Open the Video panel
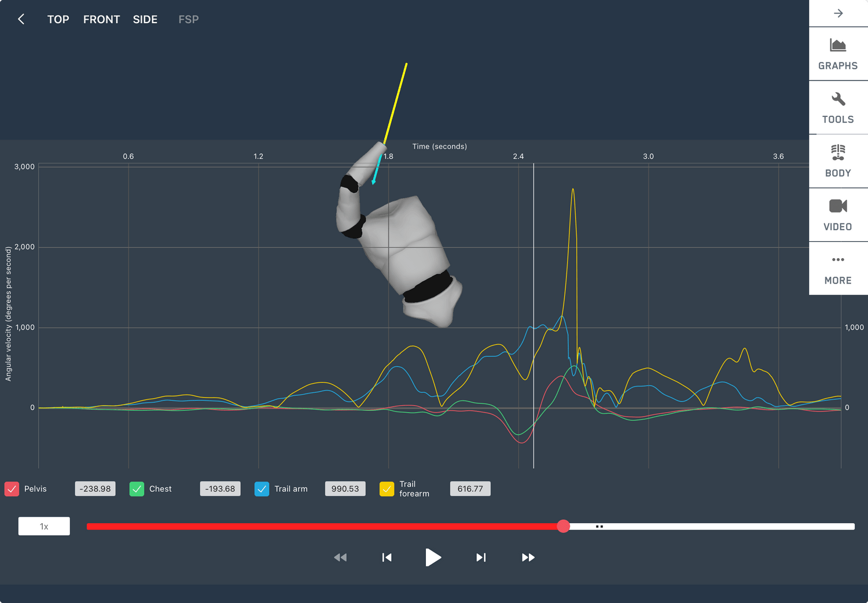The width and height of the screenshot is (868, 603). coord(837,215)
